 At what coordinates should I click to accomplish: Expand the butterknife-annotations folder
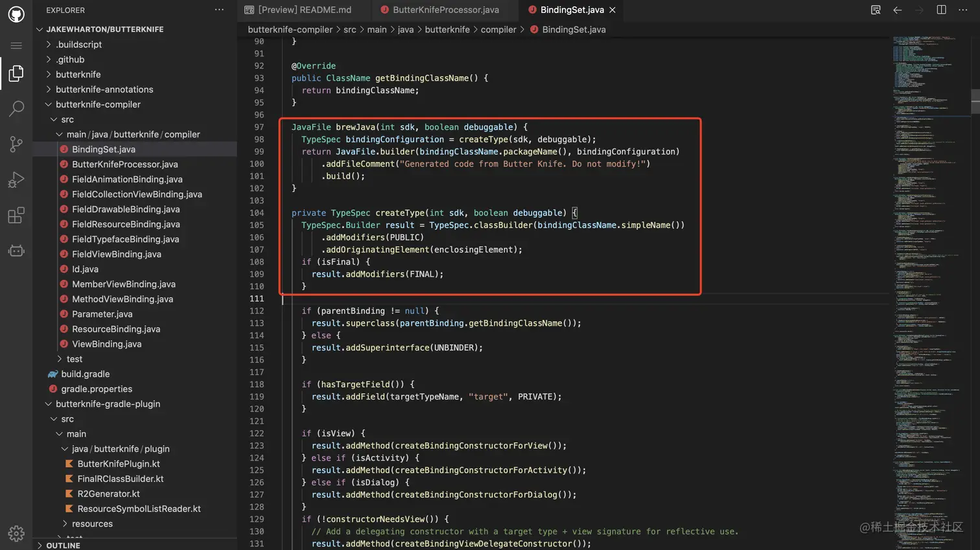point(135,89)
